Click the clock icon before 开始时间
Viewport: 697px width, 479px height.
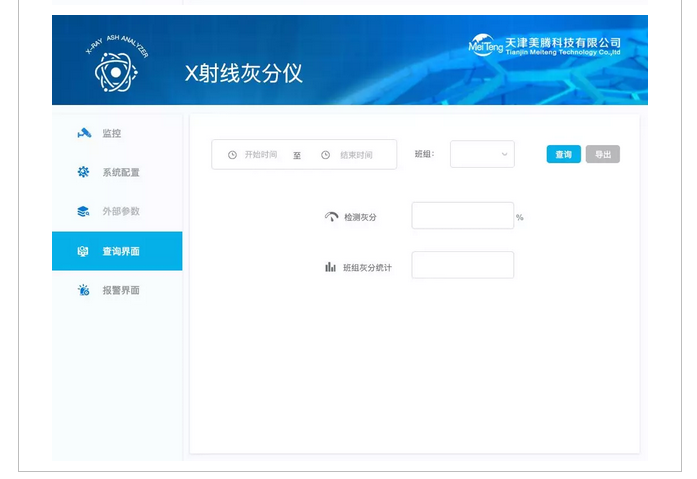[x=232, y=155]
